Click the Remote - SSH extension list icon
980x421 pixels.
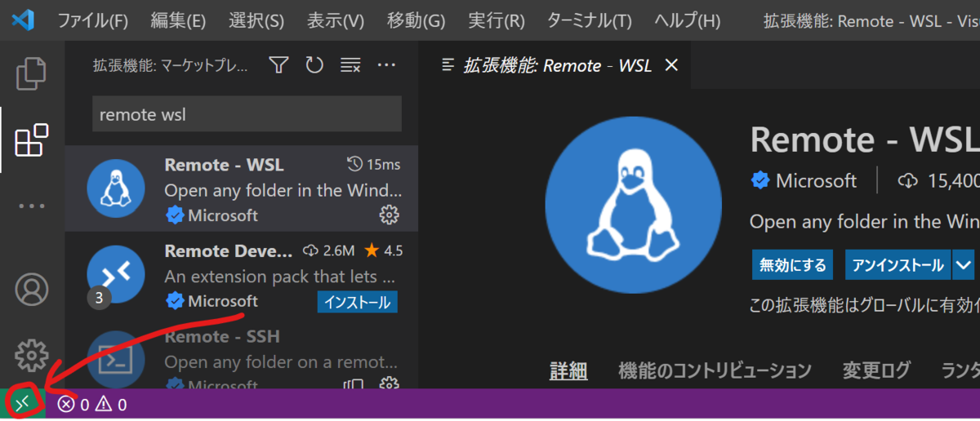click(x=115, y=359)
